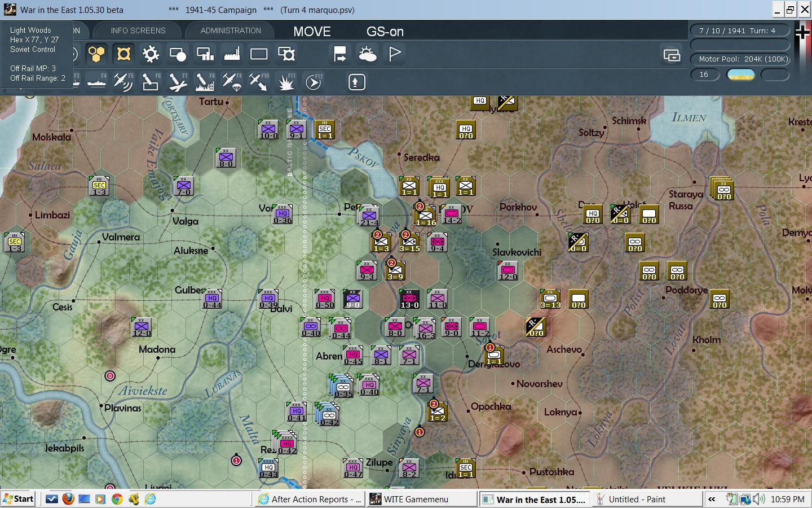This screenshot has width=812, height=508.
Task: Click the date and turn display
Action: pyautogui.click(x=740, y=30)
